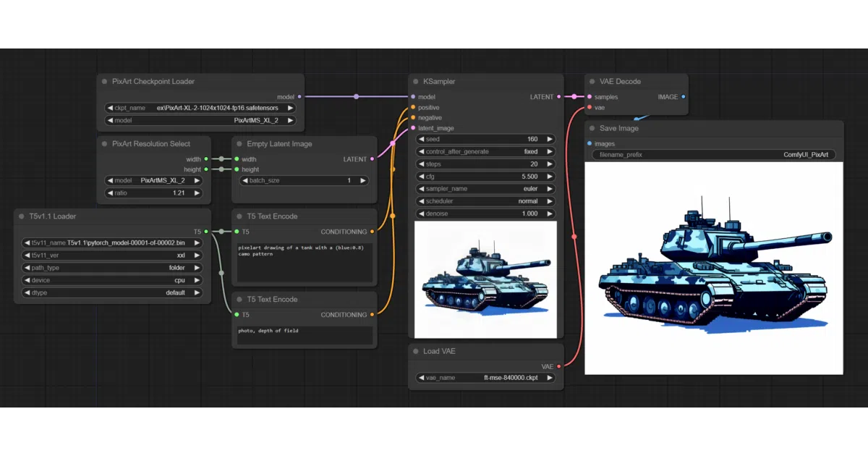Click the tank preview thumbnail in KSampler

coord(486,279)
